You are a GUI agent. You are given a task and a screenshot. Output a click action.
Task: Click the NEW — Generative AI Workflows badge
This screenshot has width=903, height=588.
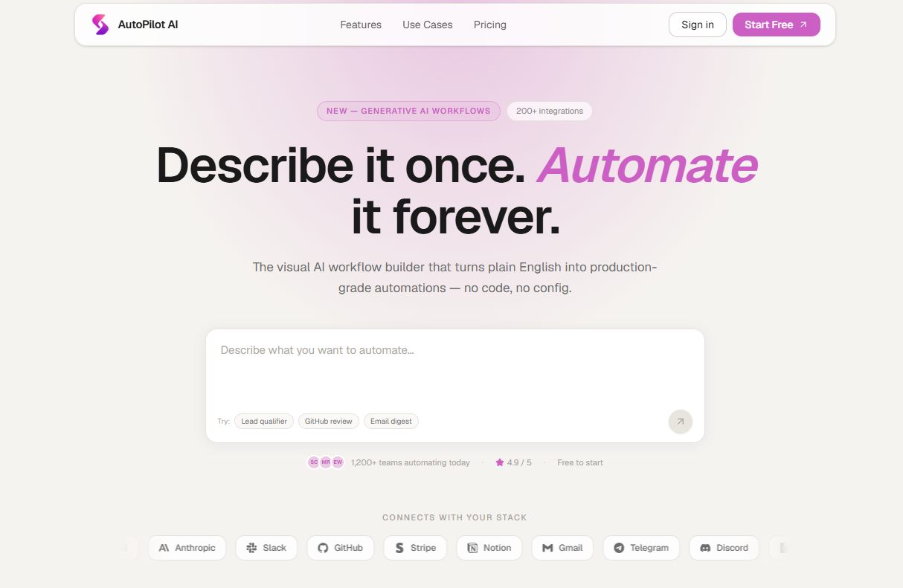click(x=408, y=111)
